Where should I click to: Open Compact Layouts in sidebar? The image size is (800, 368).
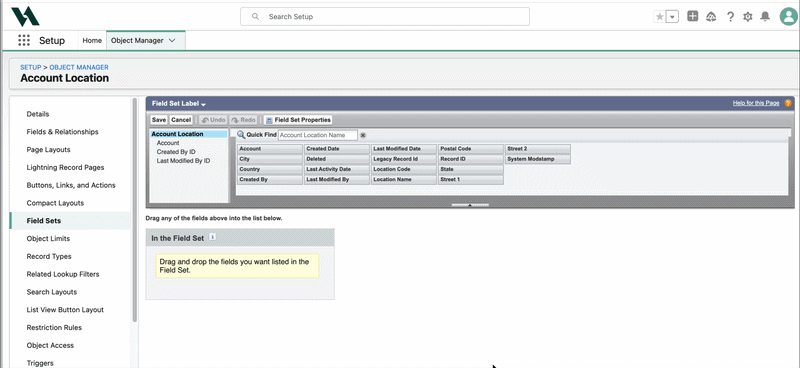click(x=55, y=203)
